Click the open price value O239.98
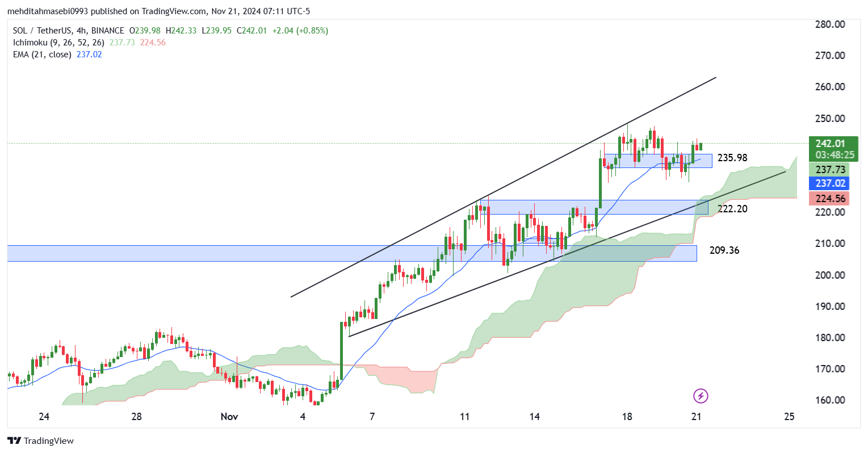The image size is (868, 453). [145, 31]
